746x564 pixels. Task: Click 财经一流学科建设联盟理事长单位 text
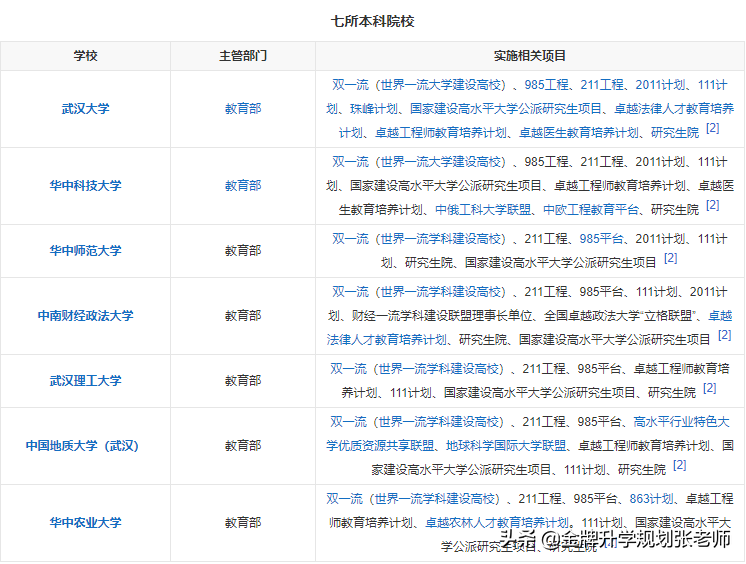tap(442, 316)
